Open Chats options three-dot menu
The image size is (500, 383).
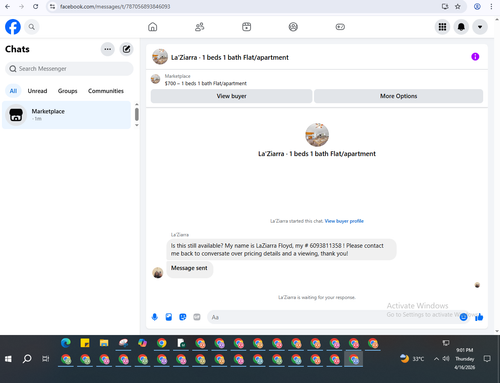point(107,49)
